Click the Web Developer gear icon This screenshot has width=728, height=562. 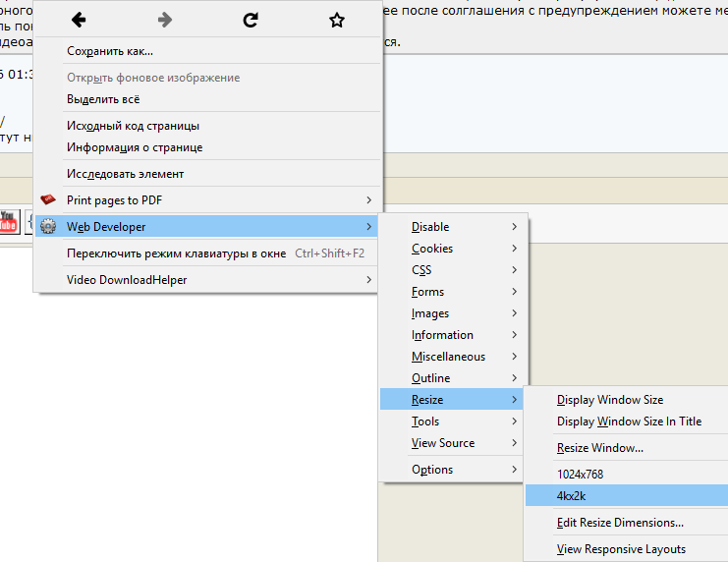[48, 227]
